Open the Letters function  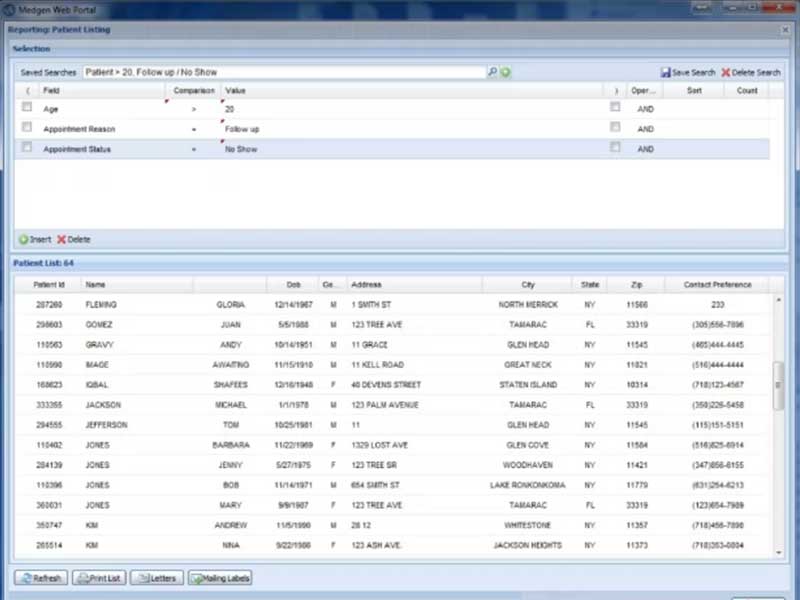(x=157, y=578)
